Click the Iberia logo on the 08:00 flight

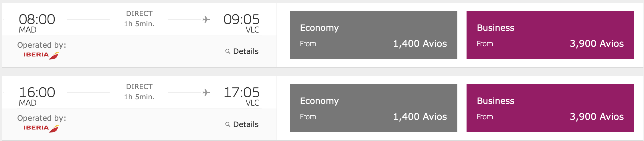[41, 55]
